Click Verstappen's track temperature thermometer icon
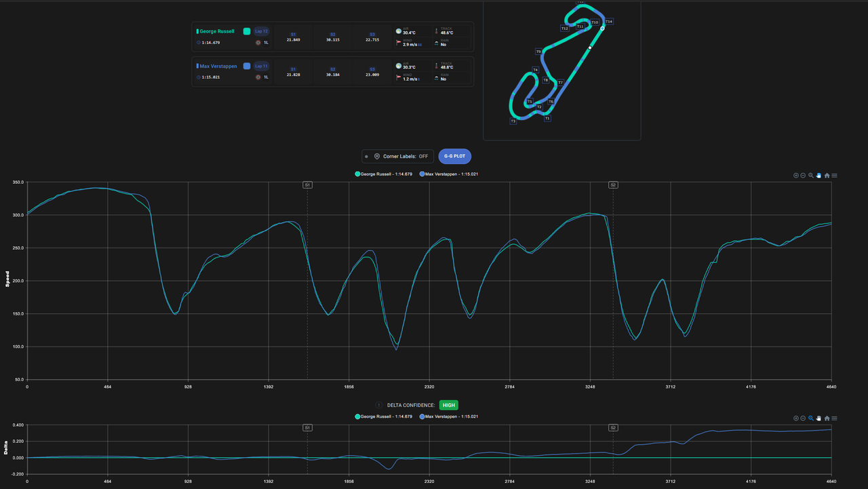Image resolution: width=868 pixels, height=489 pixels. (436, 66)
